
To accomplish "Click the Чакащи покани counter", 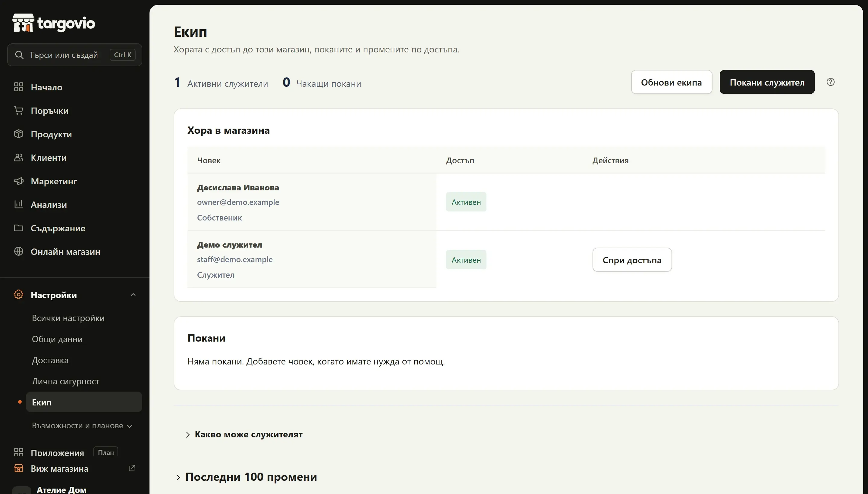I will coord(322,83).
